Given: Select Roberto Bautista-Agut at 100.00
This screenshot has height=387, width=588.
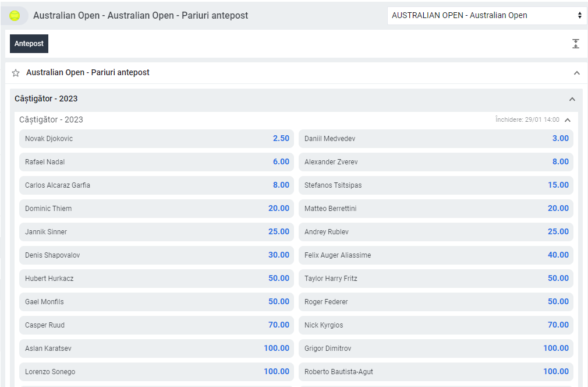Looking at the screenshot, I should click(x=435, y=371).
